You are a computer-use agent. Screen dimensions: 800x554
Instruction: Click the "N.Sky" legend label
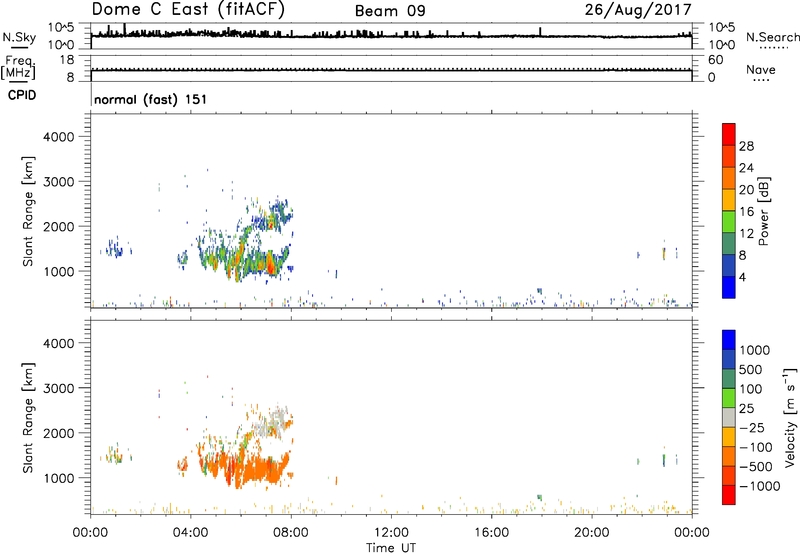coord(19,37)
